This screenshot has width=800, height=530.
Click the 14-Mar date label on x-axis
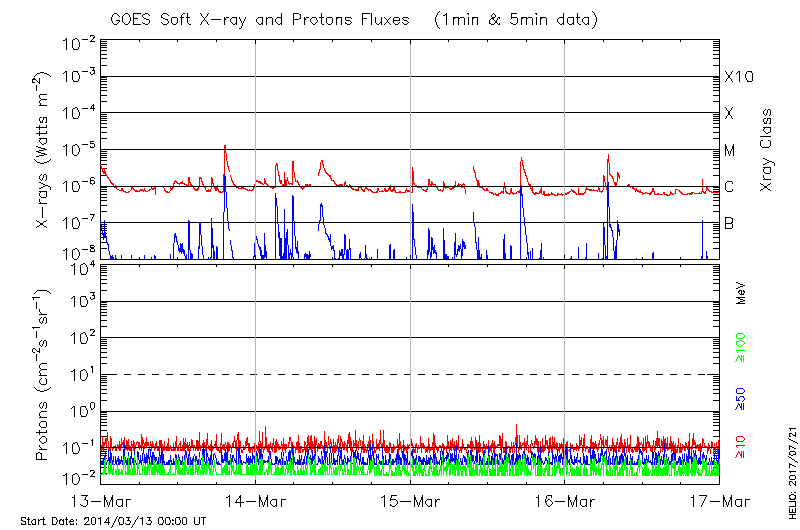[256, 501]
